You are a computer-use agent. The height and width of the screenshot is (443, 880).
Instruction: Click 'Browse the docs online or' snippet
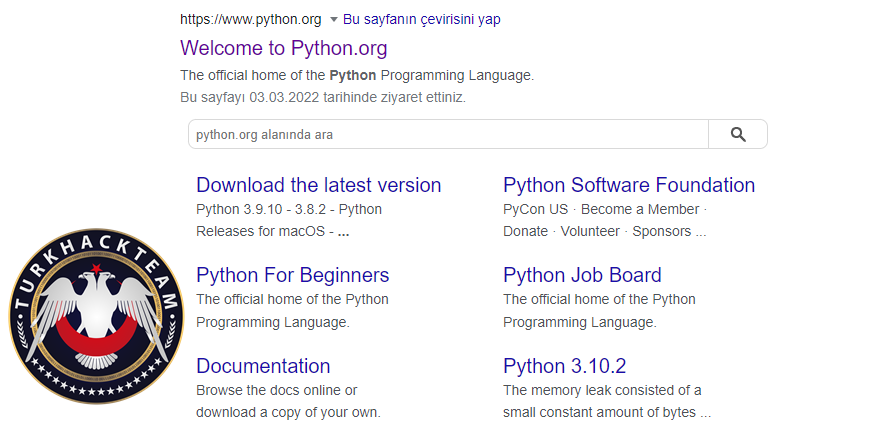[x=277, y=390]
